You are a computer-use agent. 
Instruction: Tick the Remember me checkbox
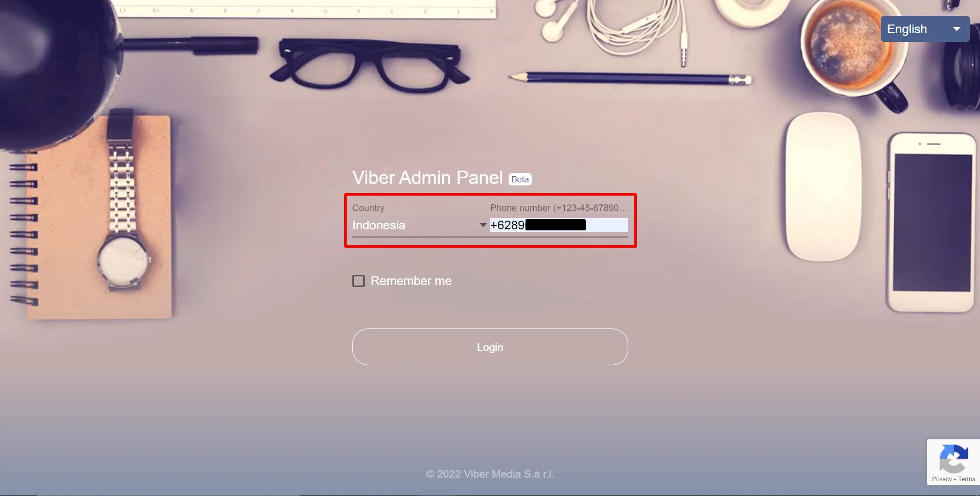[x=358, y=281]
